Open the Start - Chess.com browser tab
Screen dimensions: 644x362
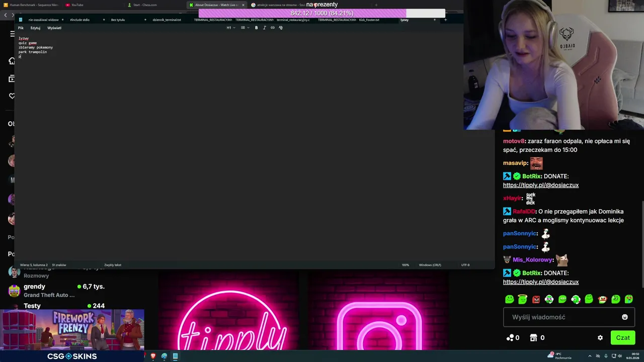(145, 5)
